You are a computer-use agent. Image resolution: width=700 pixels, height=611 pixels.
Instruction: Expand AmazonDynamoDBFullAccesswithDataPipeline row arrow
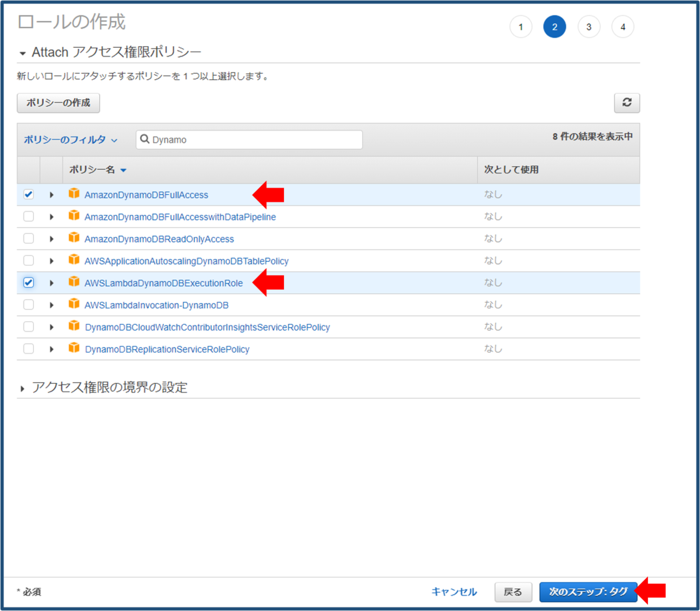[x=51, y=217]
